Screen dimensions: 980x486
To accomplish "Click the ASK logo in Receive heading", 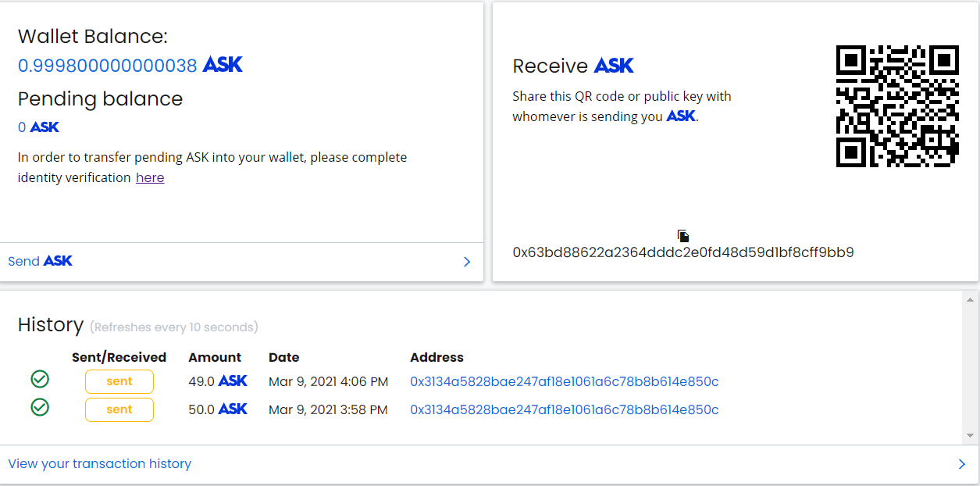I will [614, 66].
